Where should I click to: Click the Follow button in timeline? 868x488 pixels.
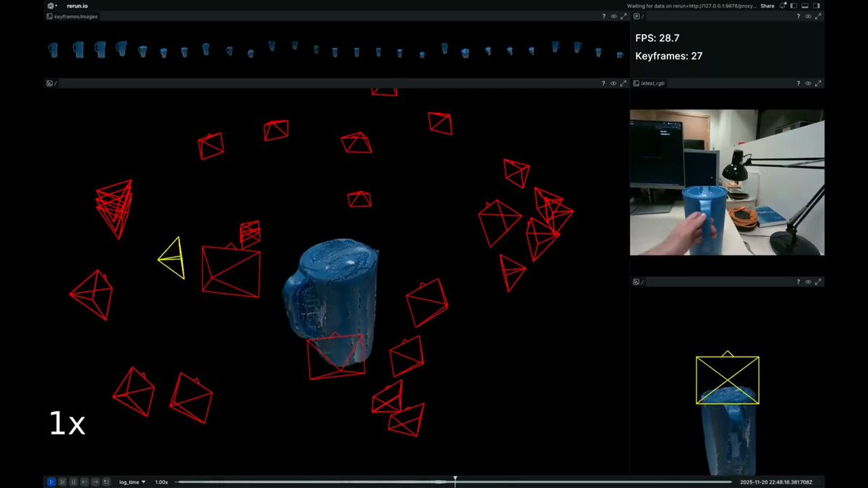pos(62,481)
